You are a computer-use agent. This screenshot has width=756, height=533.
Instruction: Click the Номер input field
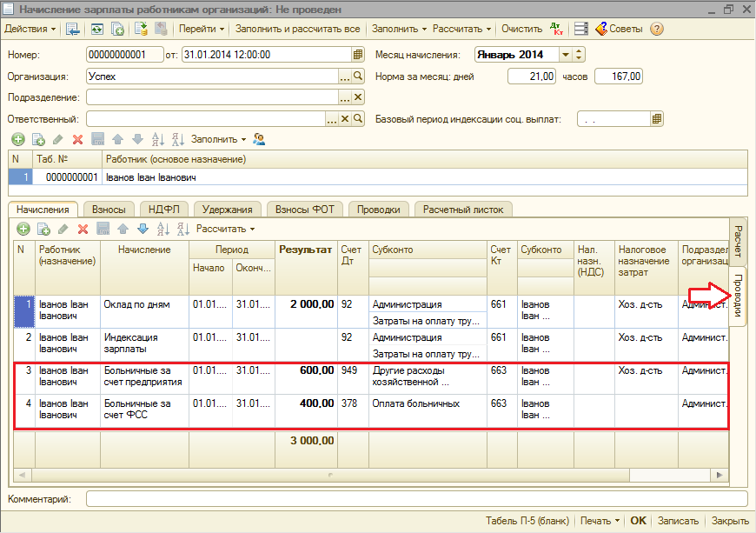tap(125, 55)
